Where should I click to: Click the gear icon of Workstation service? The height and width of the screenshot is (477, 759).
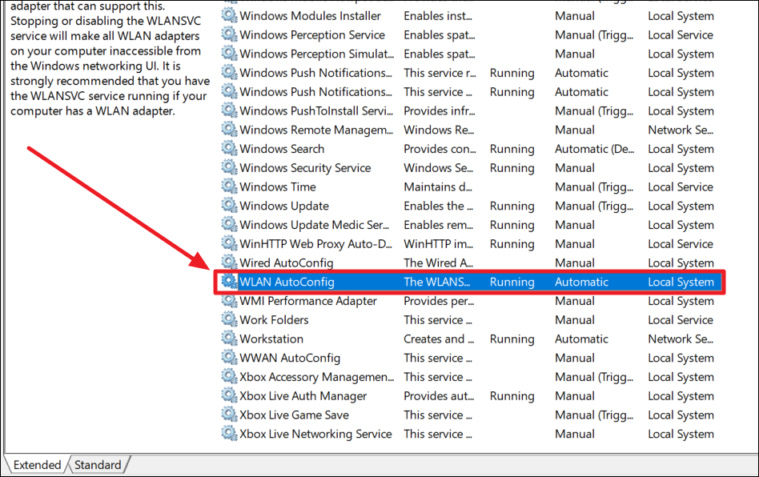pos(229,339)
